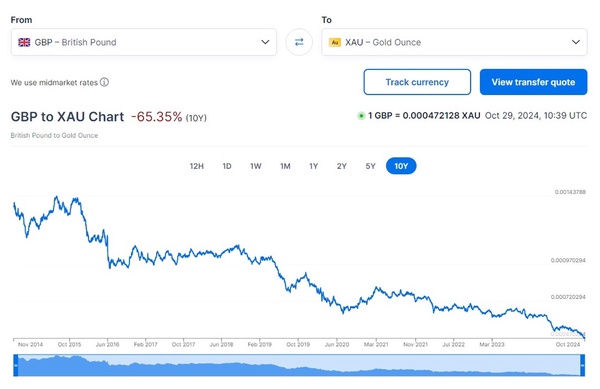The width and height of the screenshot is (600, 389).
Task: Expand the To currency dropdown chevron
Action: coord(576,42)
